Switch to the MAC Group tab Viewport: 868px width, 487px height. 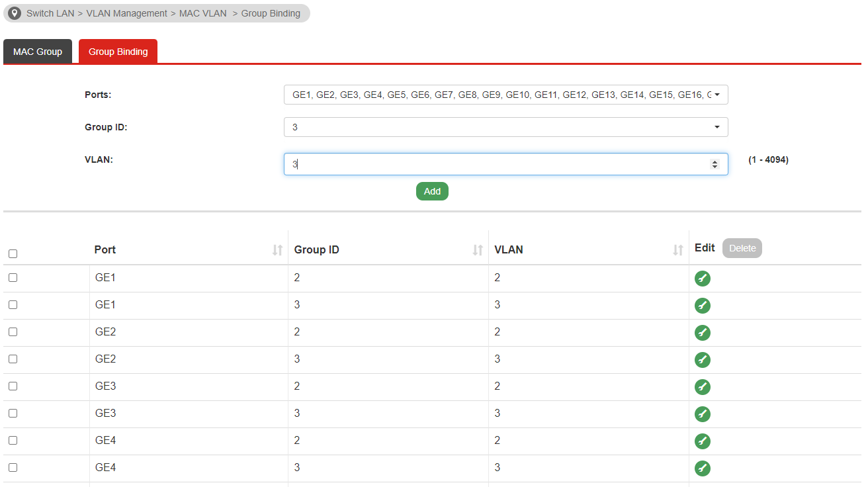pyautogui.click(x=38, y=52)
